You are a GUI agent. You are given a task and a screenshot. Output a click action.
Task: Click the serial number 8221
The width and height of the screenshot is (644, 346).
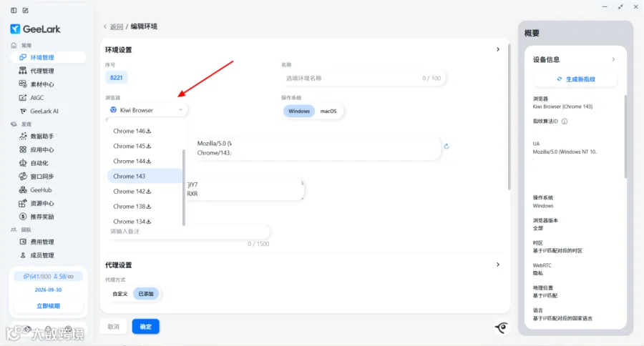(x=116, y=78)
